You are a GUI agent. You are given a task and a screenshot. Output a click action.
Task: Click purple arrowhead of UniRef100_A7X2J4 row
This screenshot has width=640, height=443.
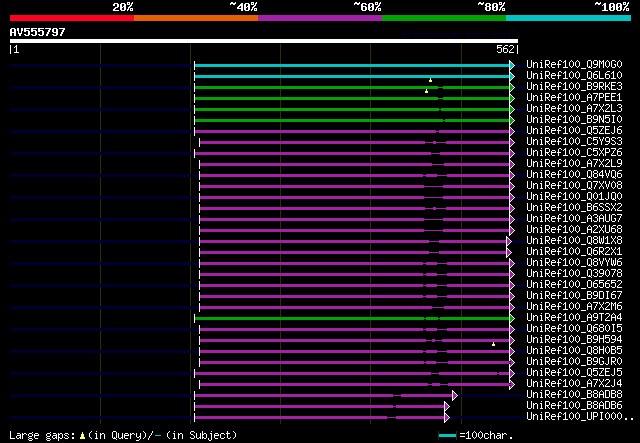[x=512, y=385]
